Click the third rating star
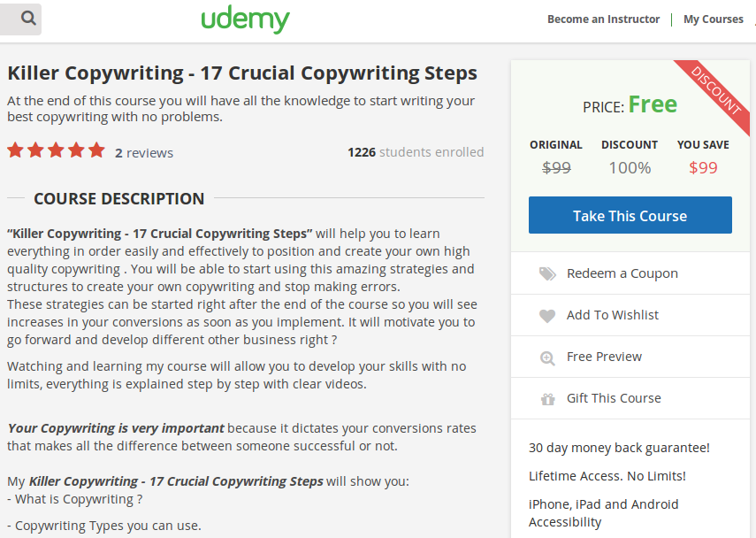The width and height of the screenshot is (756, 538). 56,150
